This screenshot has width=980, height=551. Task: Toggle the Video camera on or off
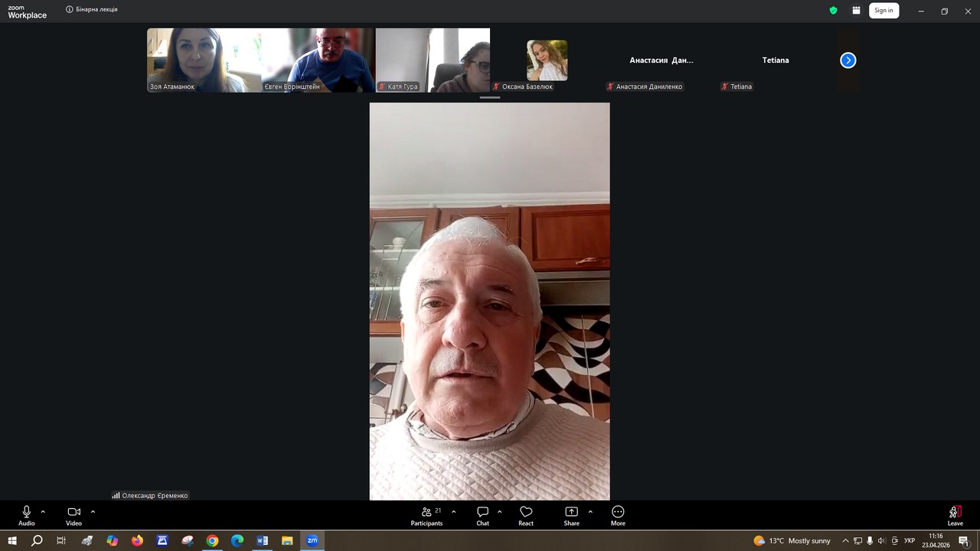73,515
